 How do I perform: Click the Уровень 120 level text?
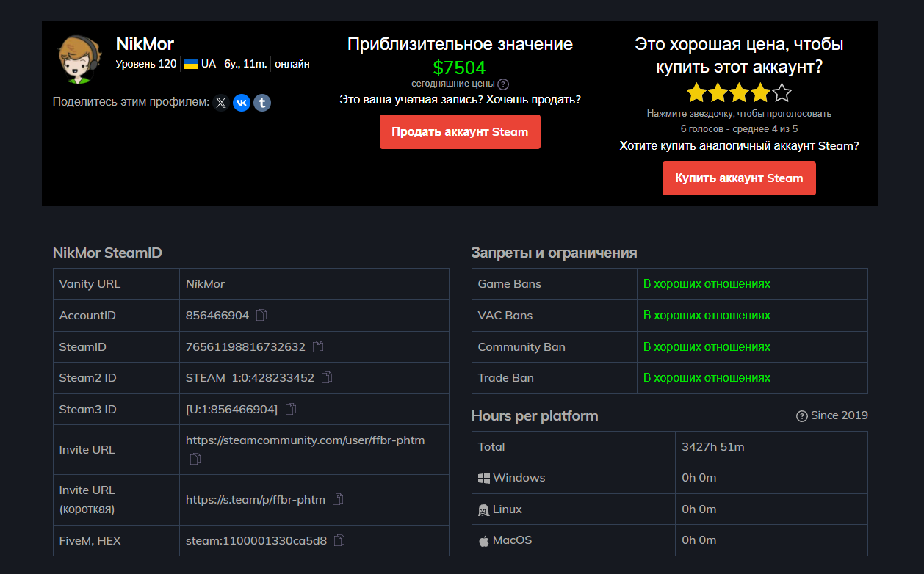tap(146, 64)
